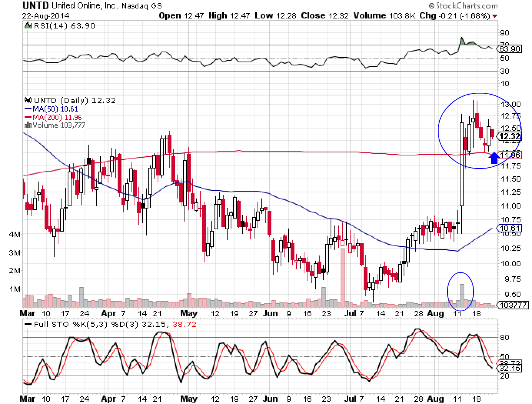
Task: Click the tall pink volume spike bar in late June
Action: click(x=342, y=277)
